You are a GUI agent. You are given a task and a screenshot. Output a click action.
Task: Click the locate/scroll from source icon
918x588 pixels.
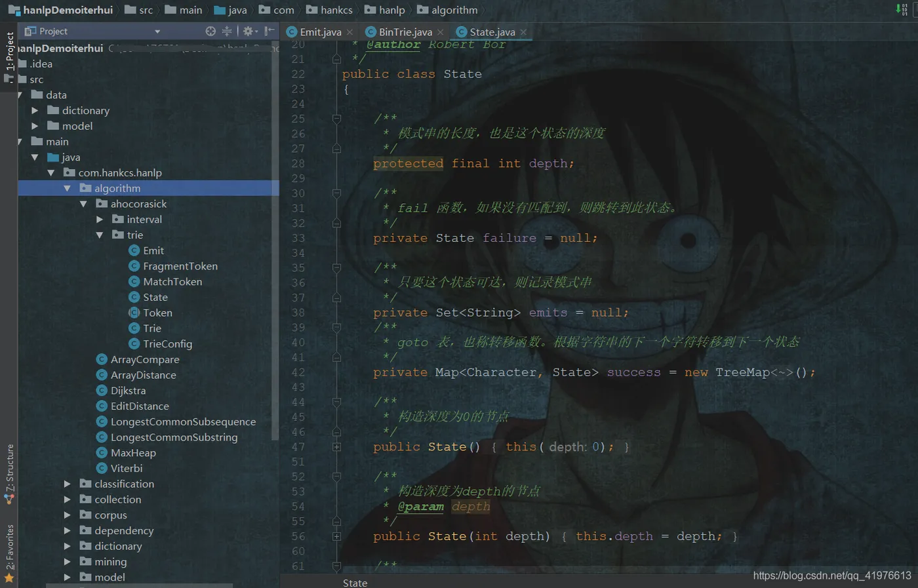pyautogui.click(x=210, y=31)
